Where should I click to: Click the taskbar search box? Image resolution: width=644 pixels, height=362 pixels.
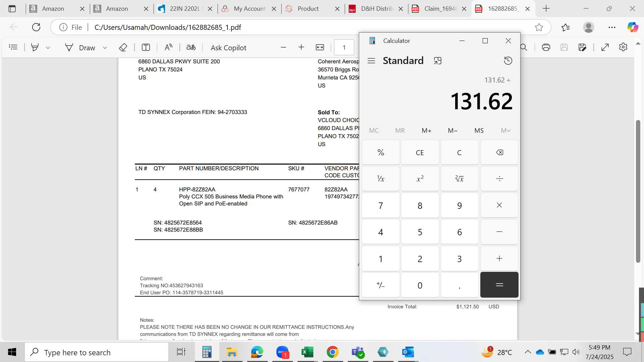click(x=97, y=352)
